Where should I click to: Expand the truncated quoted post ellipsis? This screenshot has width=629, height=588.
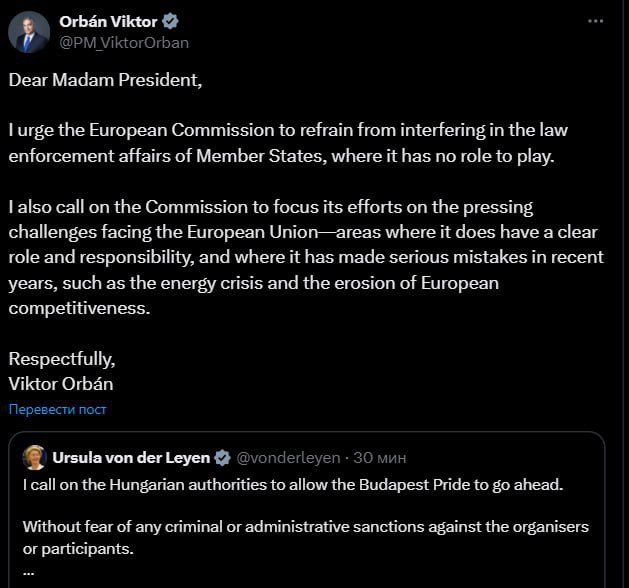coord(28,573)
